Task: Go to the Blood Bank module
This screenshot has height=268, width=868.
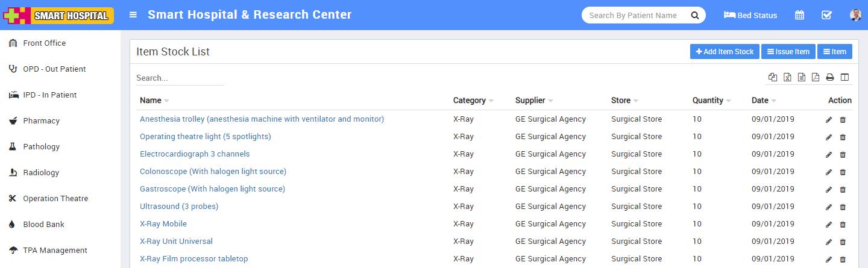Action: coord(43,225)
